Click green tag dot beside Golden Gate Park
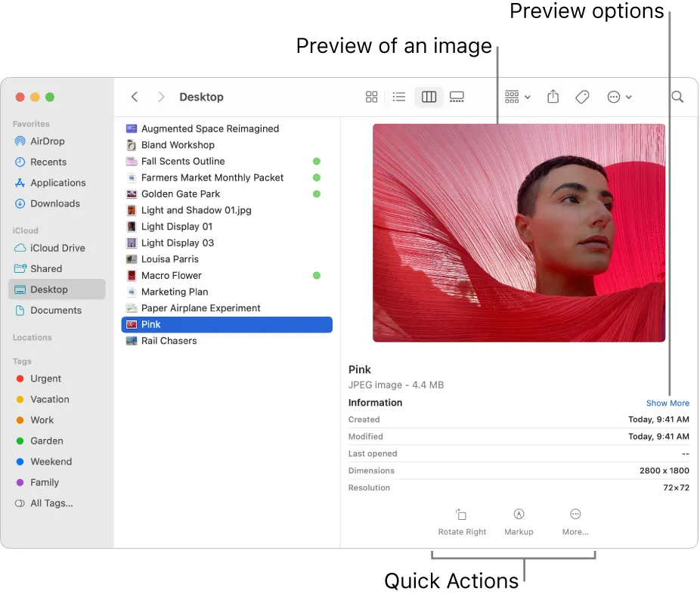 [x=317, y=193]
